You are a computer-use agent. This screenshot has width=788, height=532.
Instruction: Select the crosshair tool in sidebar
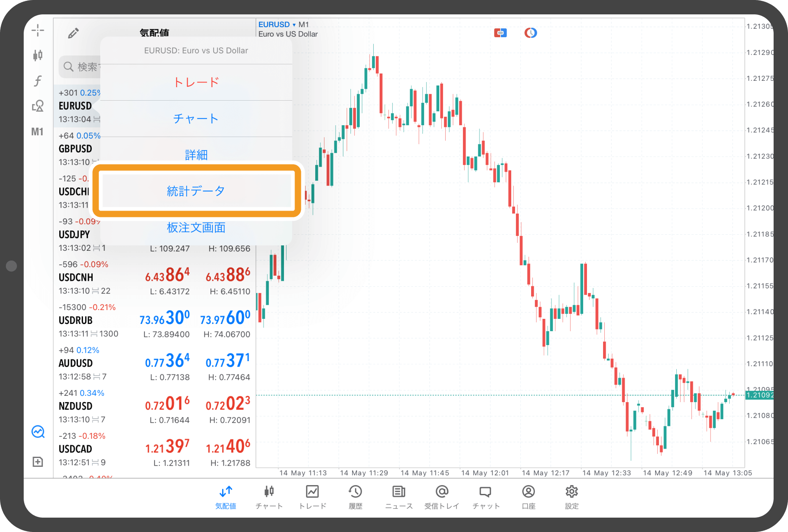click(x=38, y=30)
